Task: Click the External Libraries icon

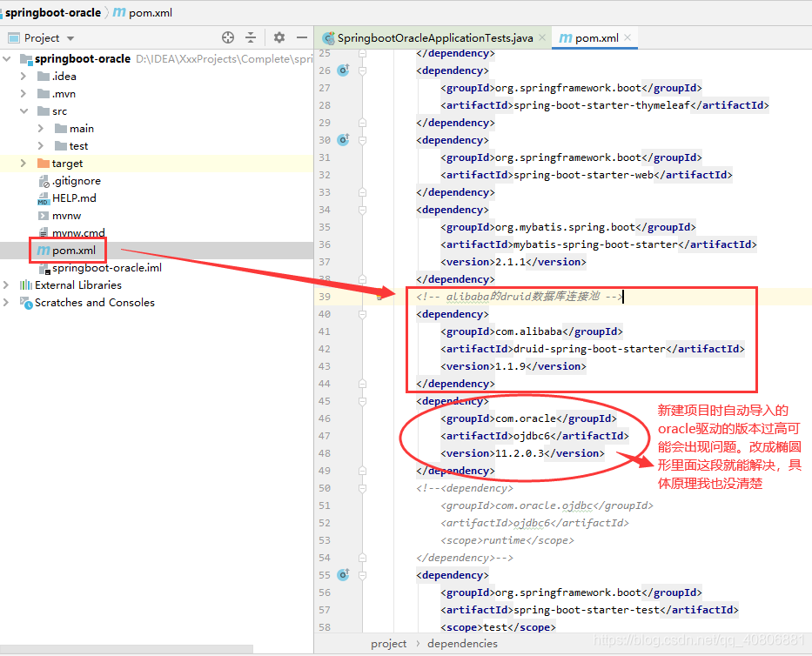Action: [26, 284]
